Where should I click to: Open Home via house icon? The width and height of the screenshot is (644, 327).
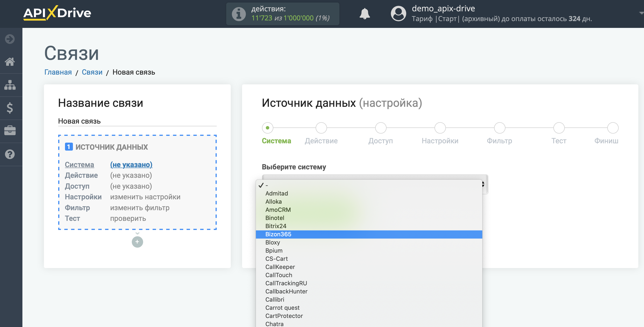[x=10, y=62]
